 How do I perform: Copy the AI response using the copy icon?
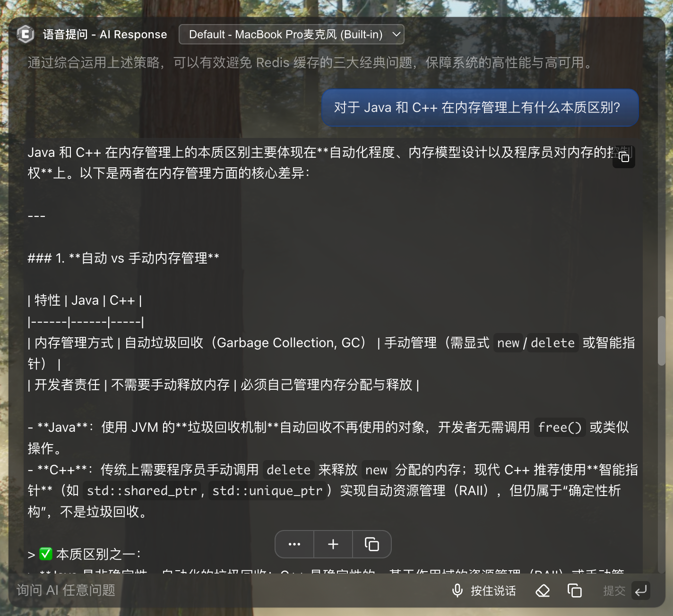624,157
